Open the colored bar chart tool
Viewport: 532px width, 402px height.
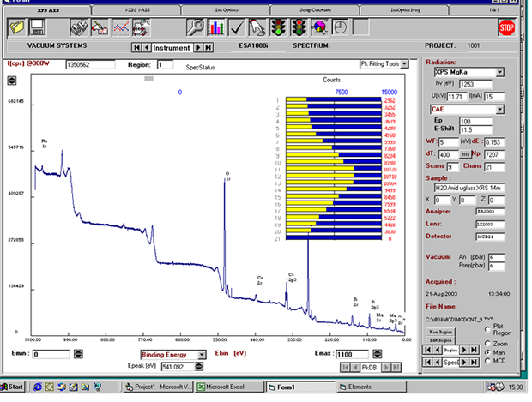(x=216, y=27)
